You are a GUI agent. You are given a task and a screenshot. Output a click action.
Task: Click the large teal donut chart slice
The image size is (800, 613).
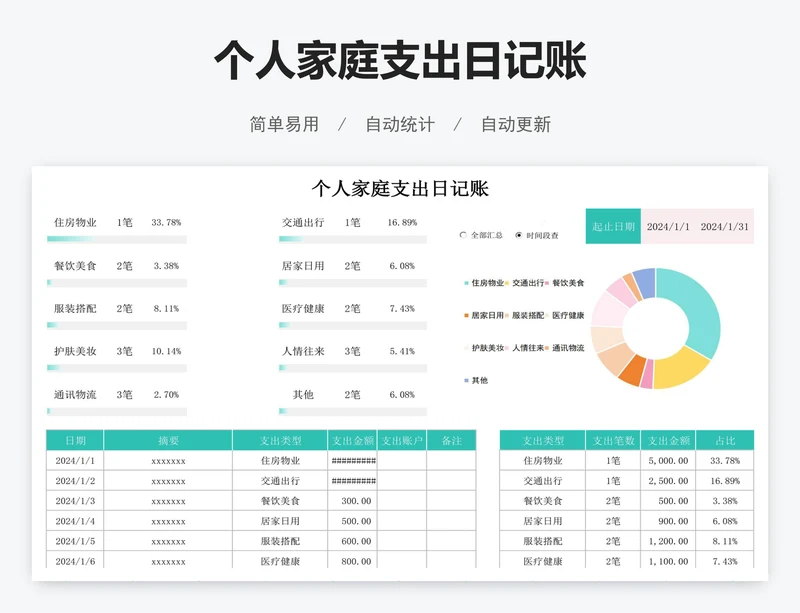point(696,311)
